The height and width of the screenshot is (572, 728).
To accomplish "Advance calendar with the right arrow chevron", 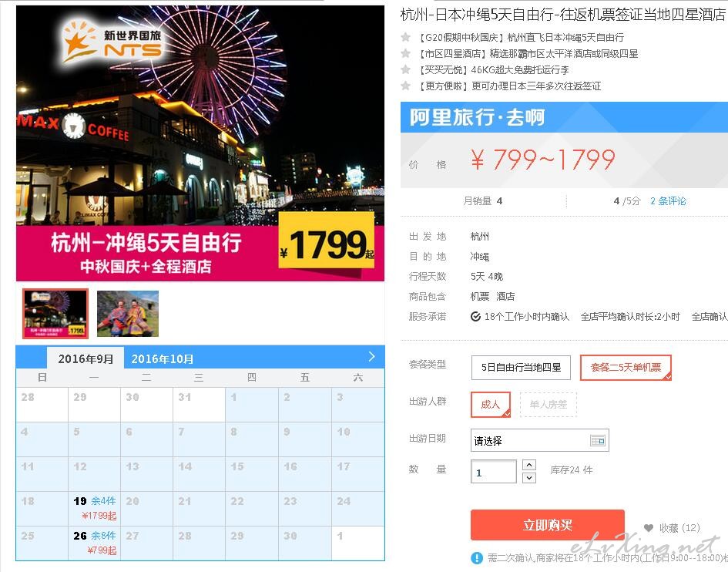I will (x=371, y=357).
